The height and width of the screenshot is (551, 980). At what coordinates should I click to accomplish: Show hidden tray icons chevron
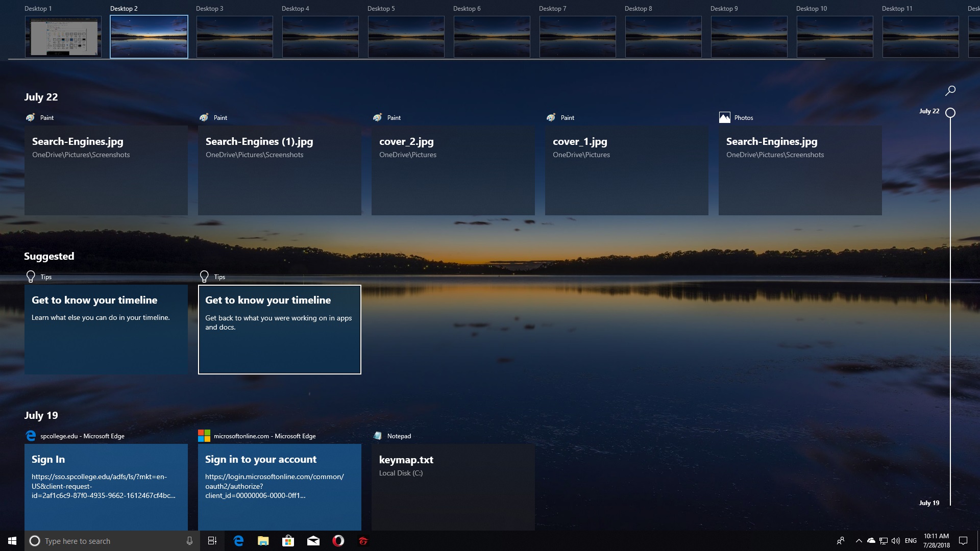tap(859, 541)
